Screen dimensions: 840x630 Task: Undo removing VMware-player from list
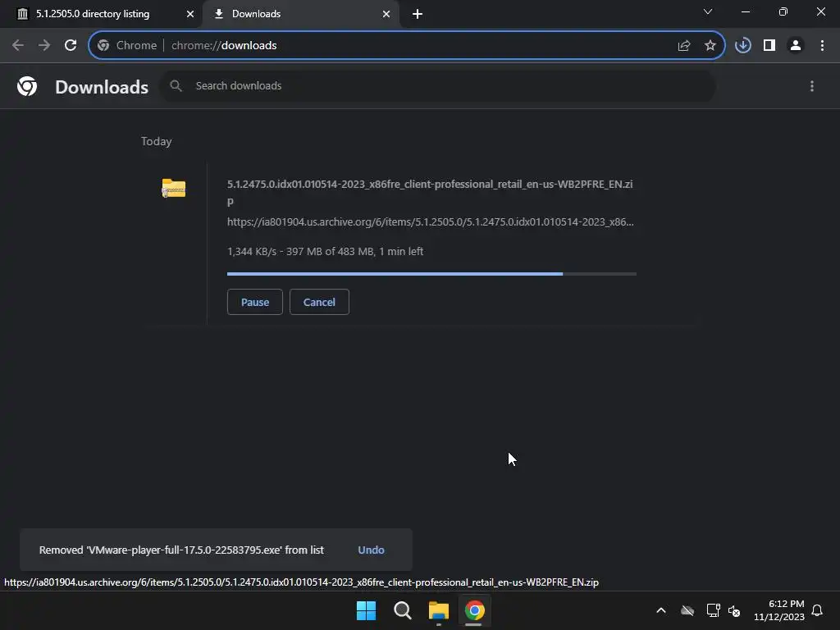372,550
